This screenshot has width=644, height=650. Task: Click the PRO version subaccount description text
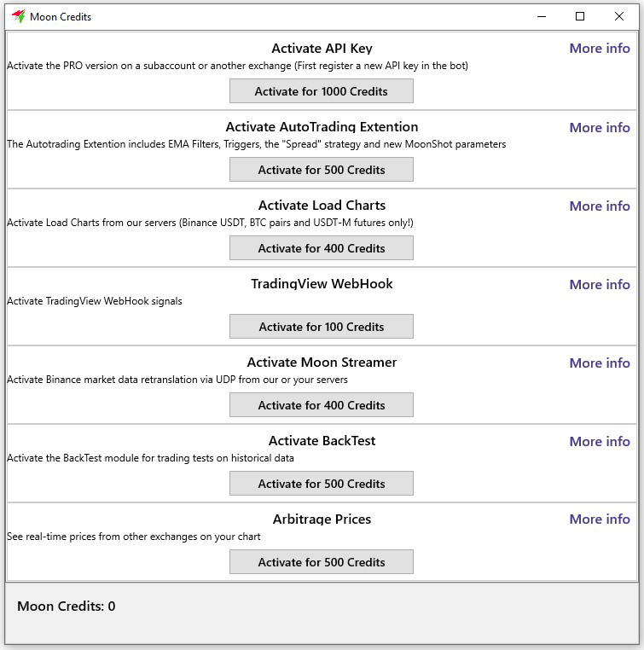click(237, 66)
